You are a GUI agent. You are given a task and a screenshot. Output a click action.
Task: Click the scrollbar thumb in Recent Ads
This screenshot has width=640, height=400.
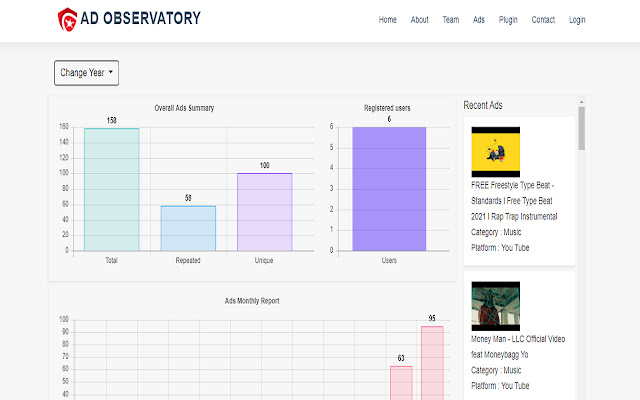pyautogui.click(x=582, y=129)
